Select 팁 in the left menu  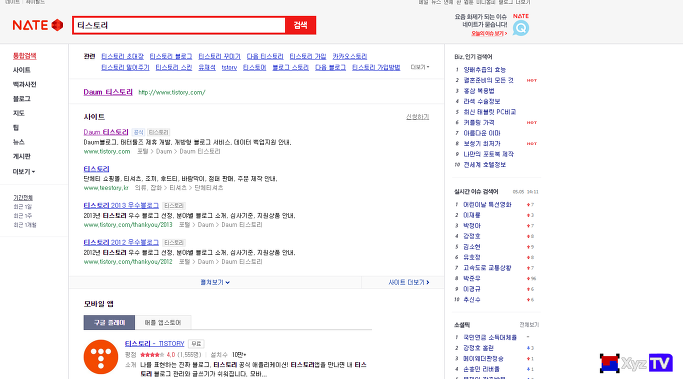[16, 128]
